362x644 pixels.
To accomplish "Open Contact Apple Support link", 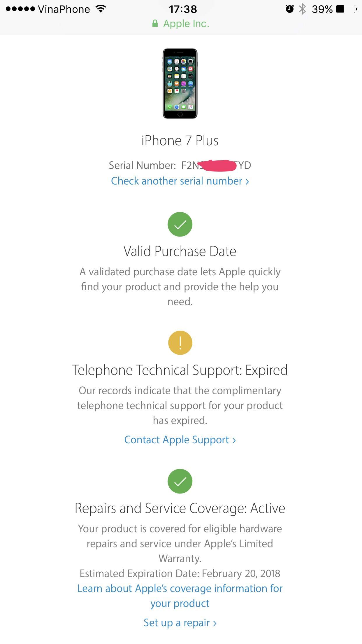I will click(x=180, y=440).
